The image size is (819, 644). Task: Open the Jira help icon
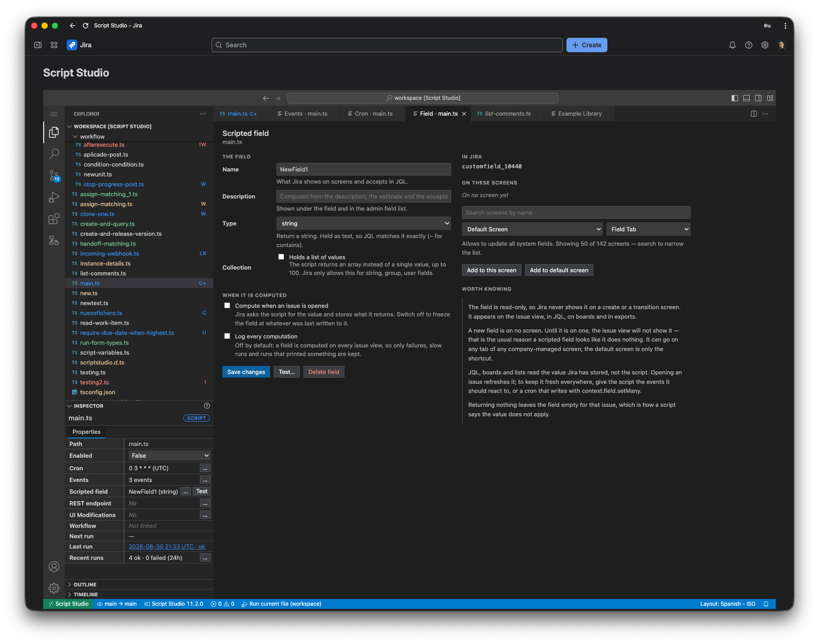[749, 45]
